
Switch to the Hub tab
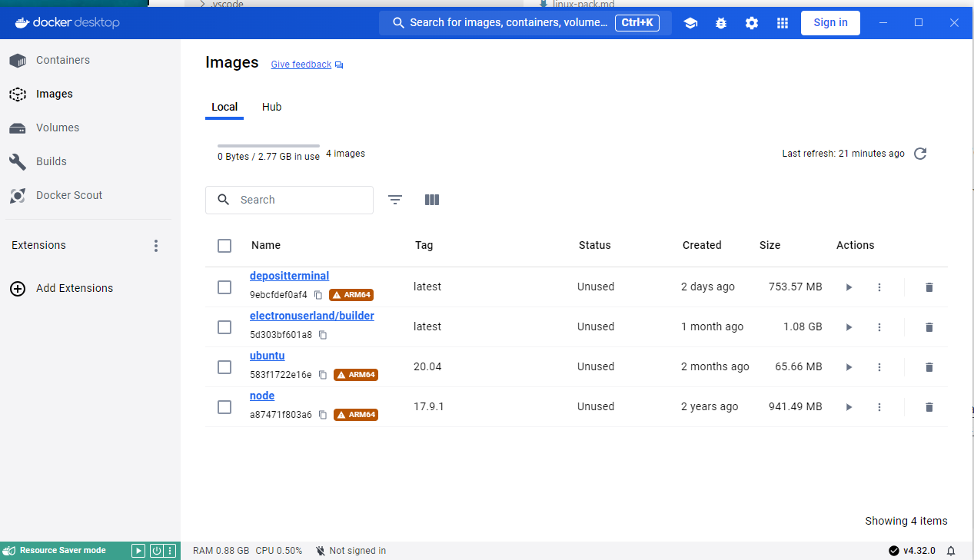[271, 107]
